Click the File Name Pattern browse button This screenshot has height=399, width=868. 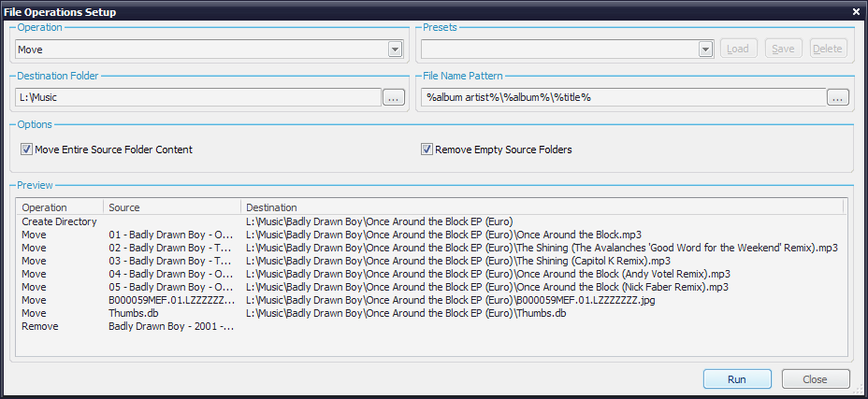pos(837,97)
